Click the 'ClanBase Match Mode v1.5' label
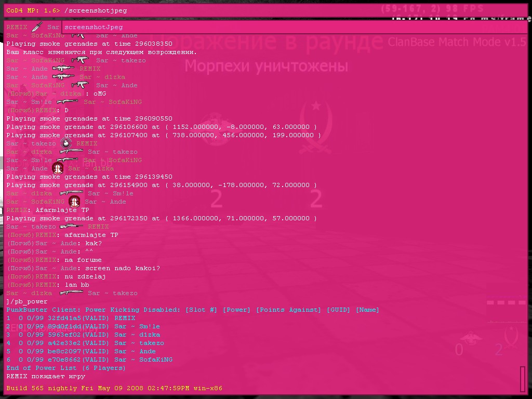This screenshot has width=532, height=399. (457, 42)
